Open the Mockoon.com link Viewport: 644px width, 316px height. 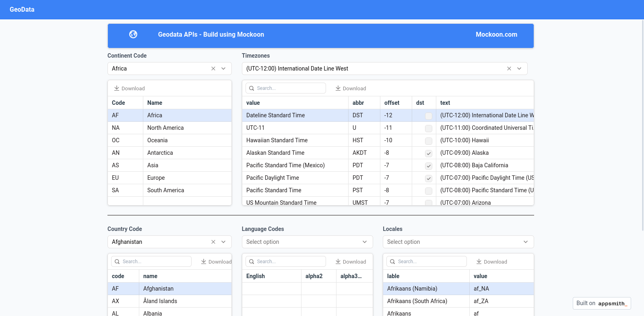tap(496, 35)
